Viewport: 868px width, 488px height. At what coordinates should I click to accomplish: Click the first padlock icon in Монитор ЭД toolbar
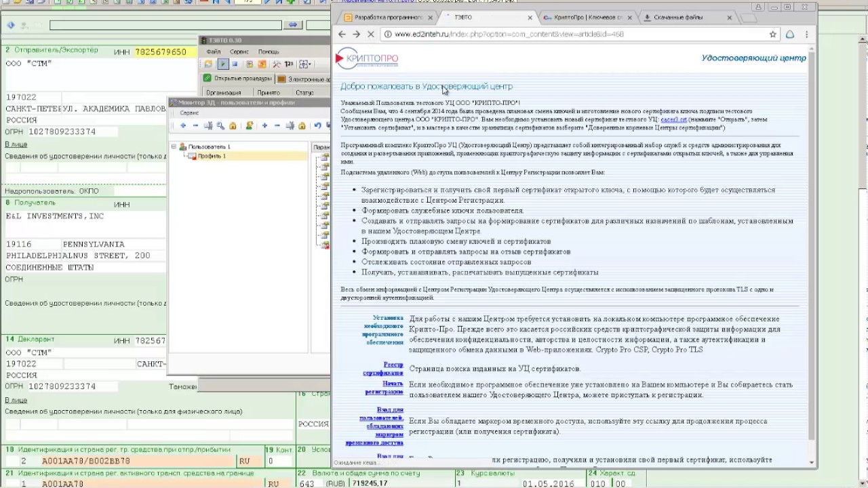[233, 125]
